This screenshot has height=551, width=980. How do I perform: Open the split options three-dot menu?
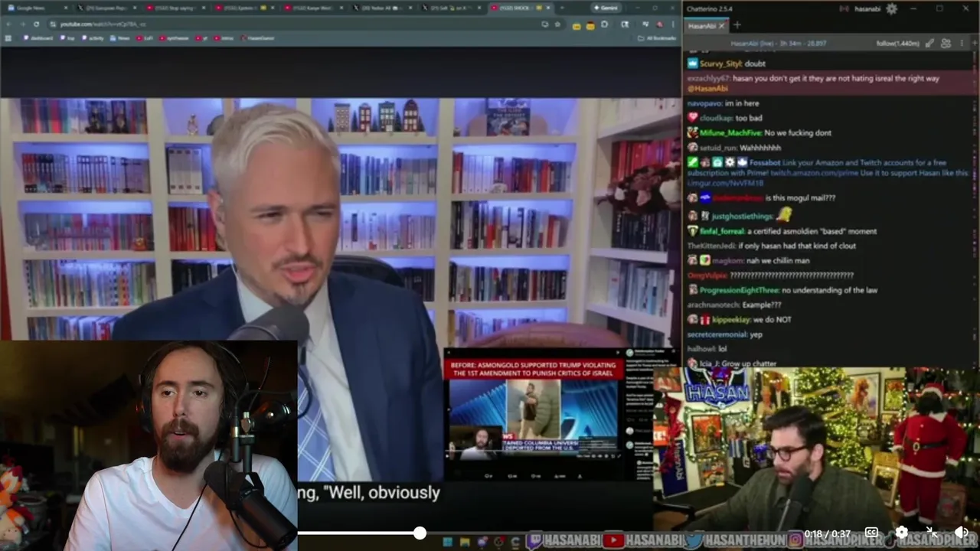coord(961,44)
